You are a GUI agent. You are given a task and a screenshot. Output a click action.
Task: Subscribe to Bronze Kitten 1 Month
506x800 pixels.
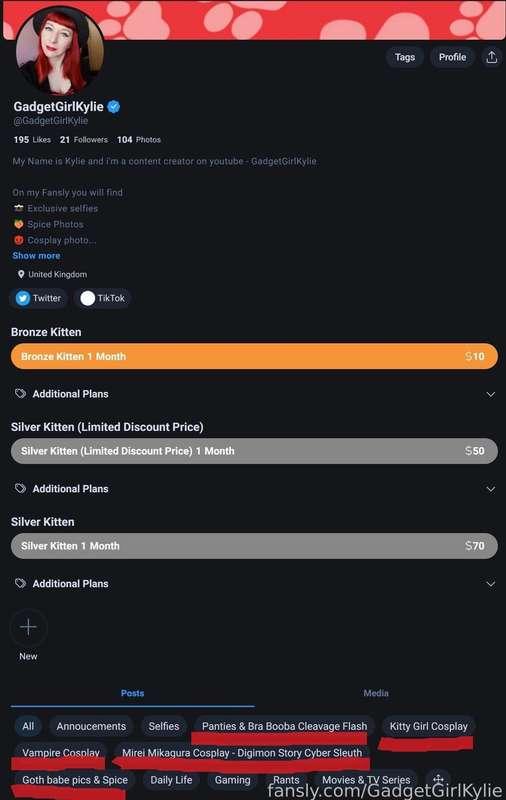[x=254, y=356]
